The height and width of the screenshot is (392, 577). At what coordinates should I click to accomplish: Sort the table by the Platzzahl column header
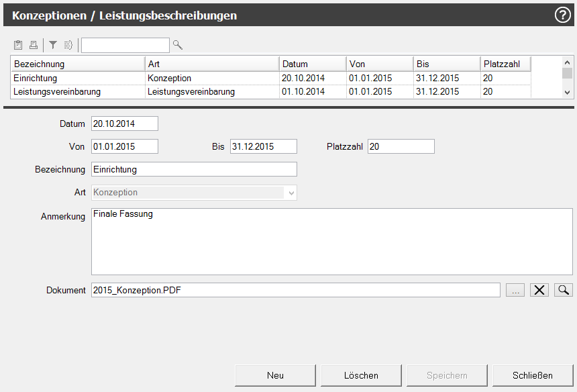(x=505, y=64)
